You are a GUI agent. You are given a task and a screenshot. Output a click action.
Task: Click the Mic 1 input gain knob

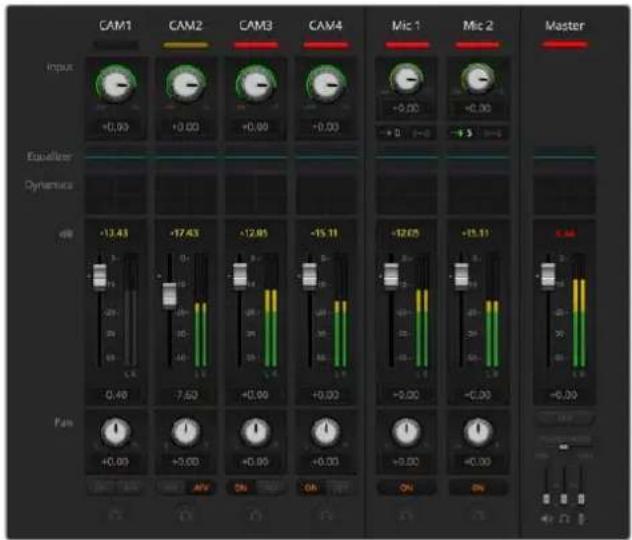406,79
